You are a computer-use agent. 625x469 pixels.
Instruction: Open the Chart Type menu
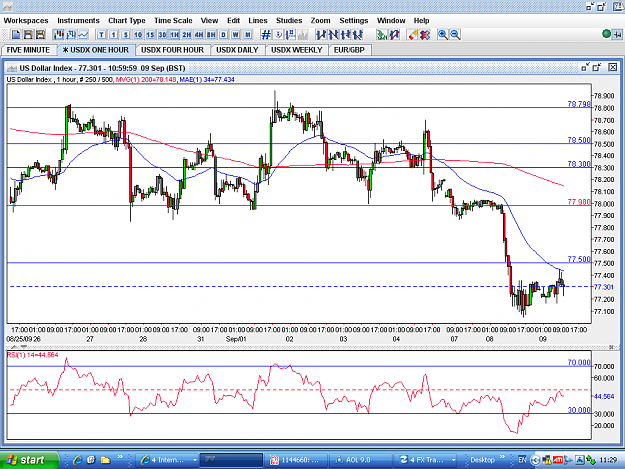(x=127, y=20)
